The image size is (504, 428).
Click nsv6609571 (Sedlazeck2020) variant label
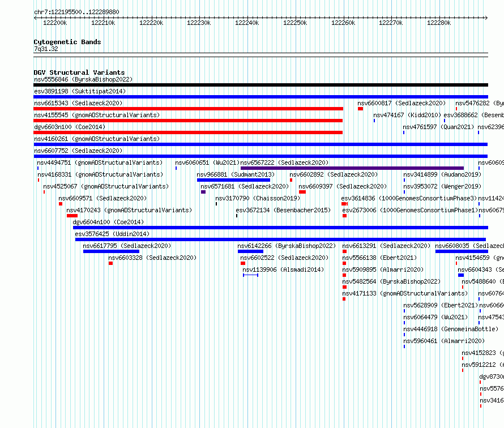[x=102, y=198]
